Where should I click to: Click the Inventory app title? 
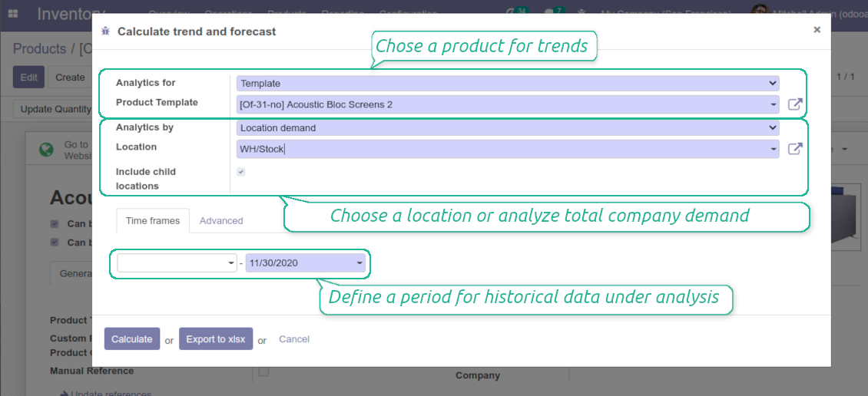[x=63, y=13]
